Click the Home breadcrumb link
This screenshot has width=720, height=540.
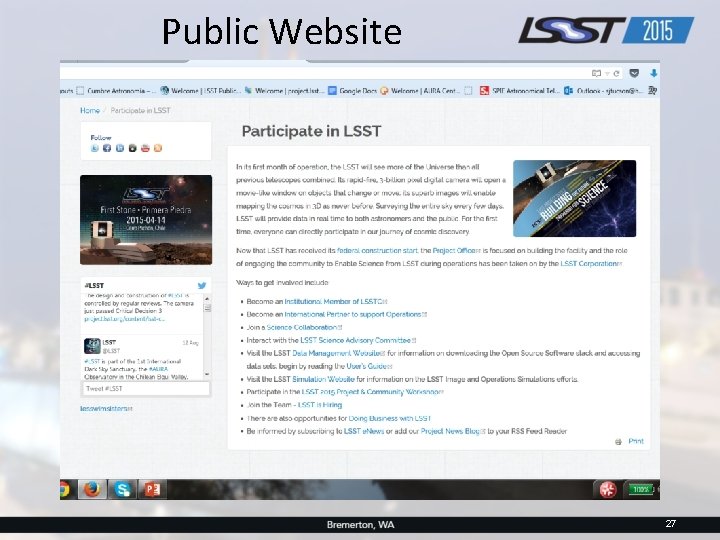click(90, 110)
